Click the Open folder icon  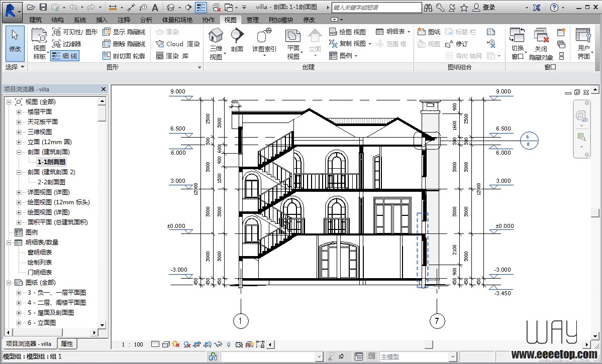(31, 8)
